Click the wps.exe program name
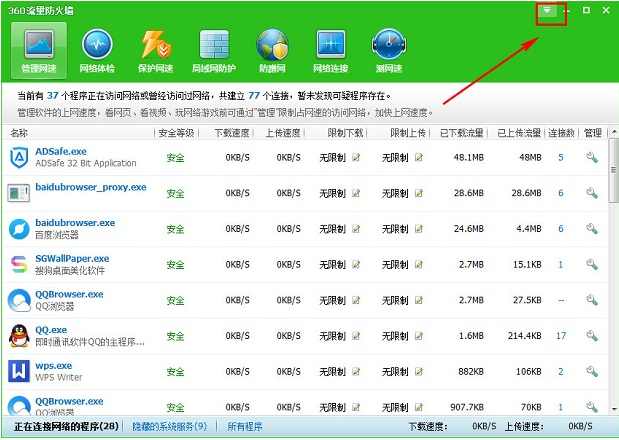Image resolution: width=619 pixels, height=440 pixels. pyautogui.click(x=54, y=366)
